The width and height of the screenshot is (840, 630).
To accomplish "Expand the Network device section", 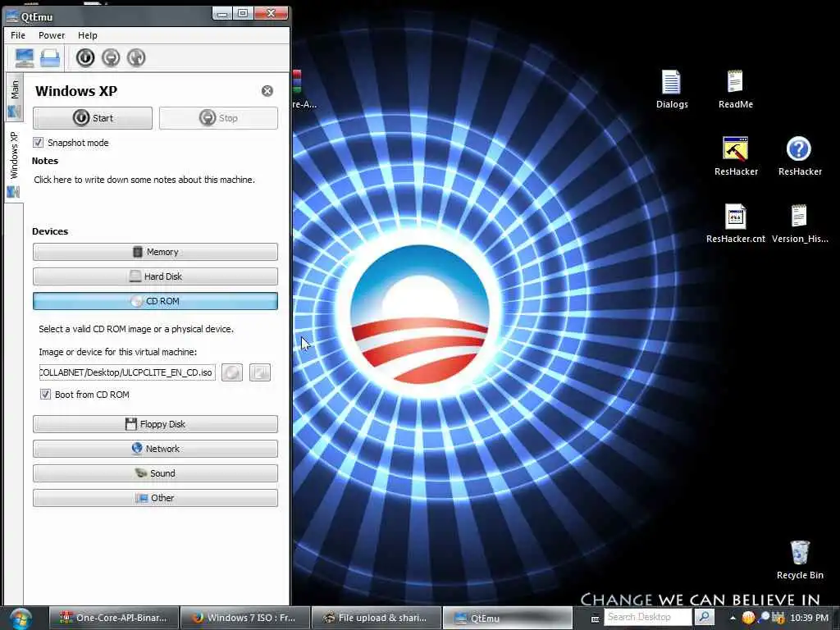I will click(x=155, y=449).
